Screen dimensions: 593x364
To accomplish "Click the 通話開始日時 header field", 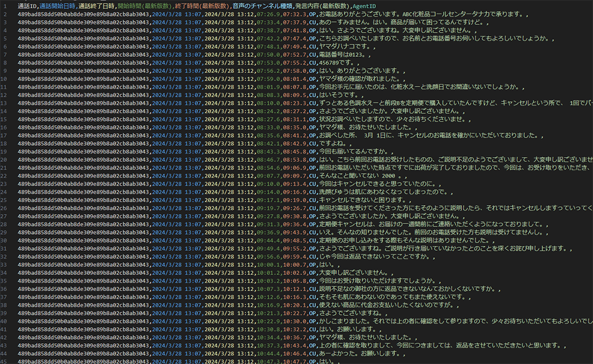I will point(58,6).
